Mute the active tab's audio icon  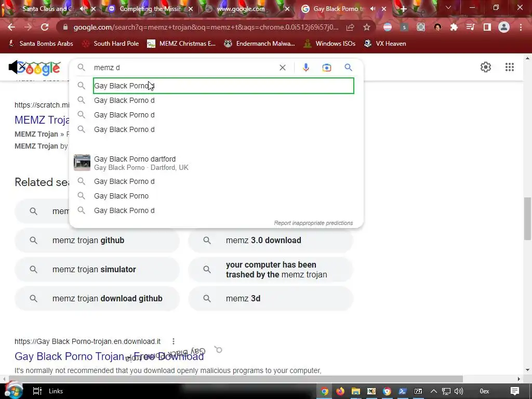(373, 9)
